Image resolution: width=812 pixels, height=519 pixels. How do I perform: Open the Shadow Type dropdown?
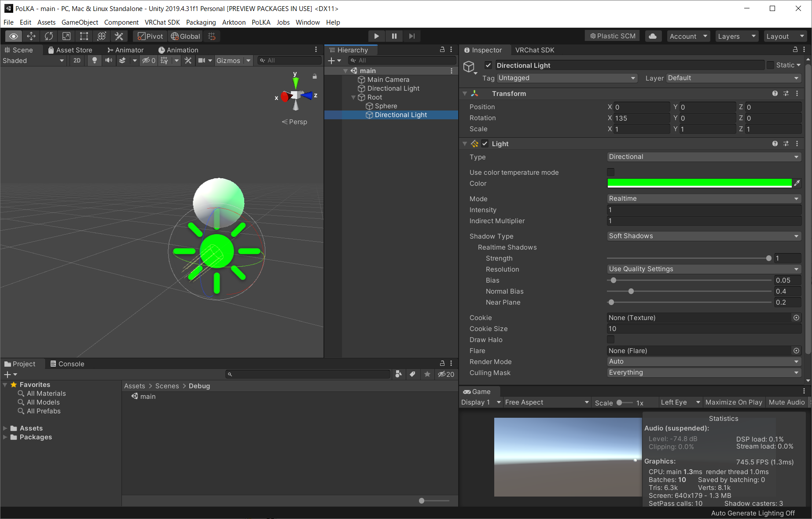coord(704,236)
